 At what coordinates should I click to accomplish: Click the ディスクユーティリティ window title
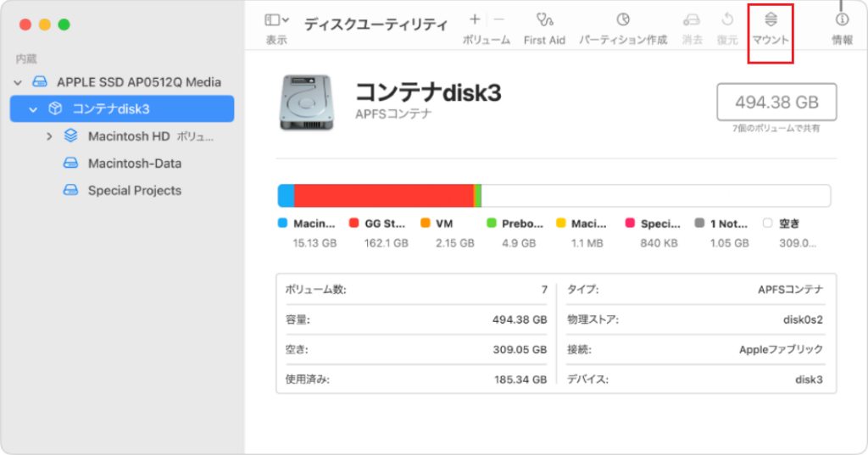coord(376,25)
